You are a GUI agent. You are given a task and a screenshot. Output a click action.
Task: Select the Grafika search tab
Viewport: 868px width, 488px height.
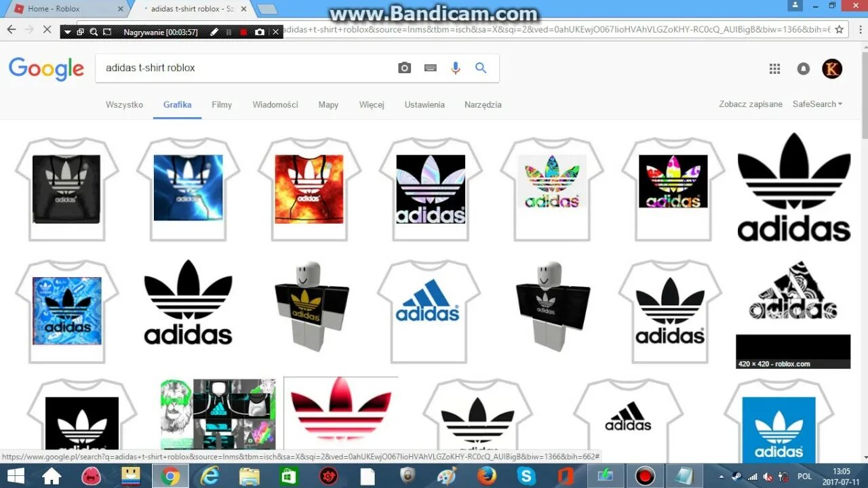pyautogui.click(x=177, y=104)
